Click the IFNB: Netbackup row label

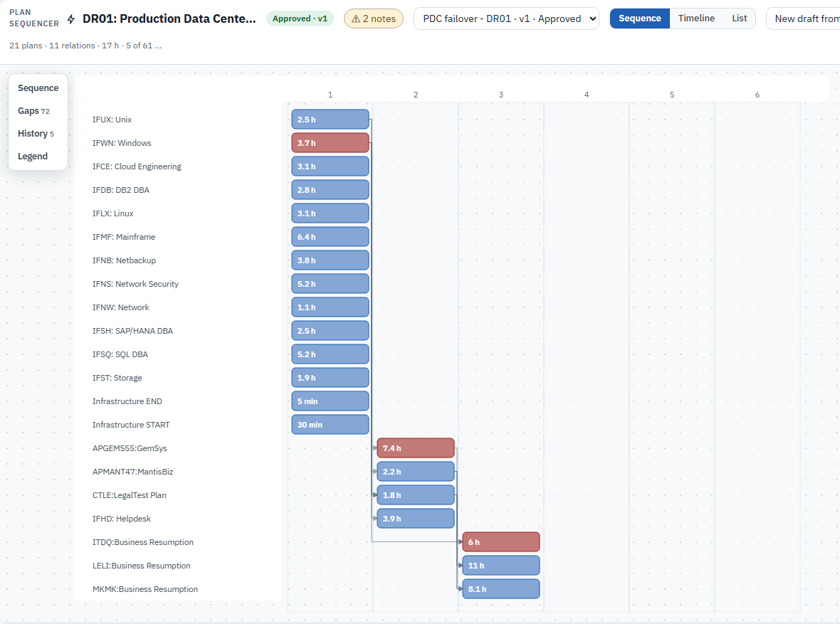pyautogui.click(x=125, y=260)
